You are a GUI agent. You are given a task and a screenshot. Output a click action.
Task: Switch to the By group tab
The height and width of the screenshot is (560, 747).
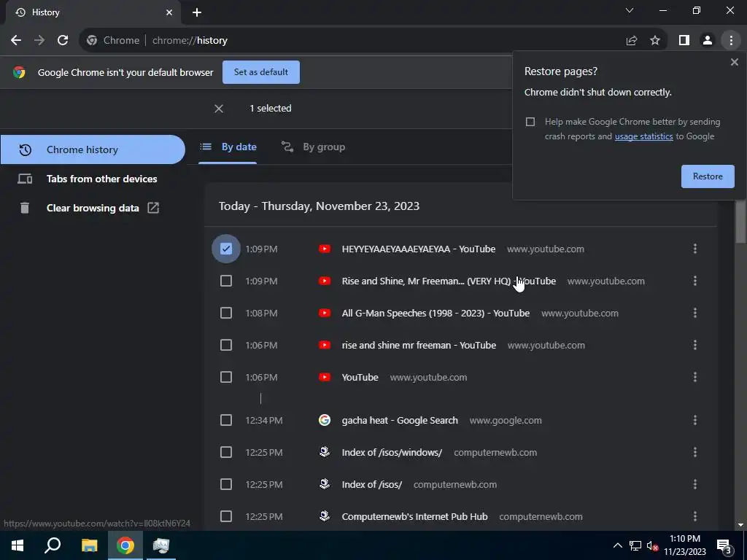pos(312,147)
